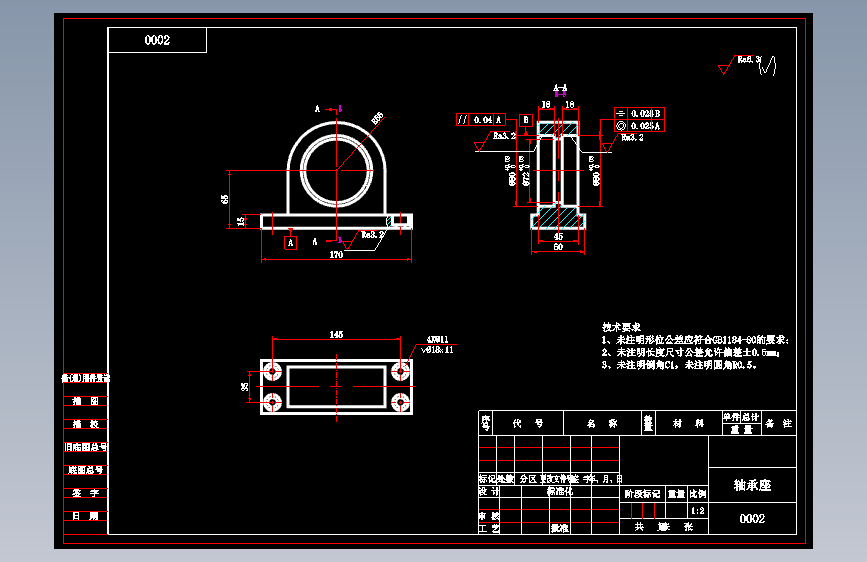Screen dimensions: 867x562
Task: Click the 描校 cell in left margin
Action: (x=85, y=424)
